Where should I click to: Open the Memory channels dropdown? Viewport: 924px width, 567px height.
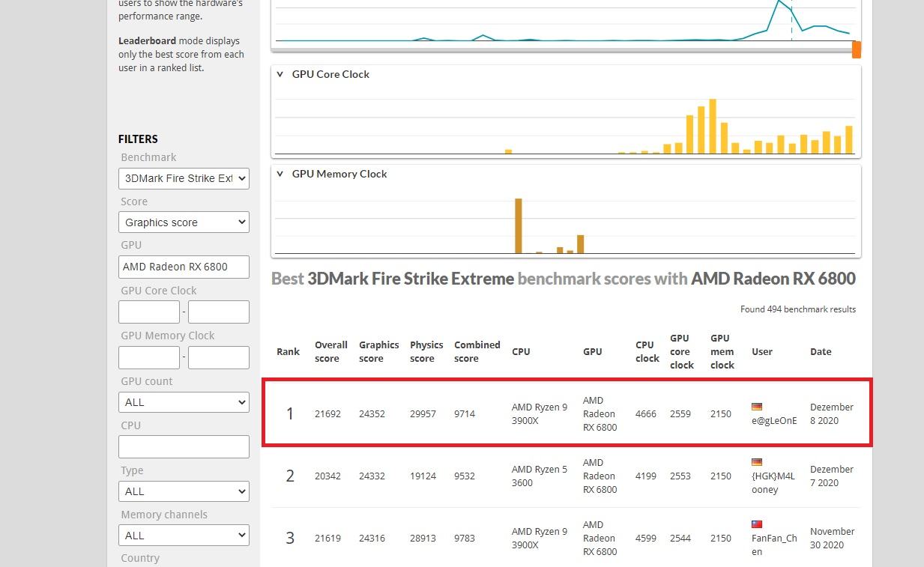point(184,536)
